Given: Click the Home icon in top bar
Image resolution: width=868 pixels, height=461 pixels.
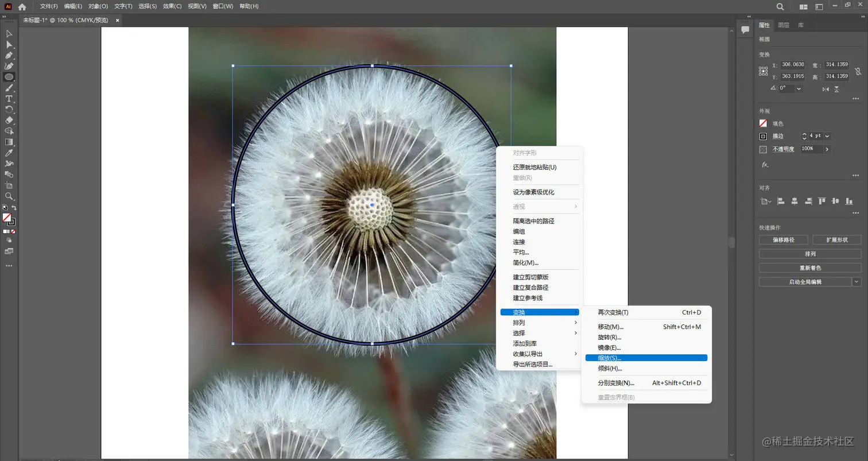Looking at the screenshot, I should (22, 6).
